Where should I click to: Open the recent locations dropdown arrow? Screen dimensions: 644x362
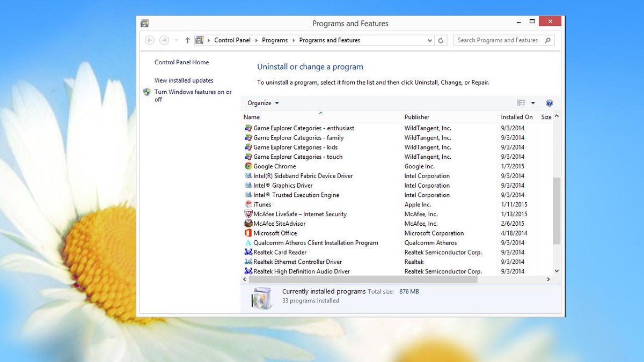176,40
